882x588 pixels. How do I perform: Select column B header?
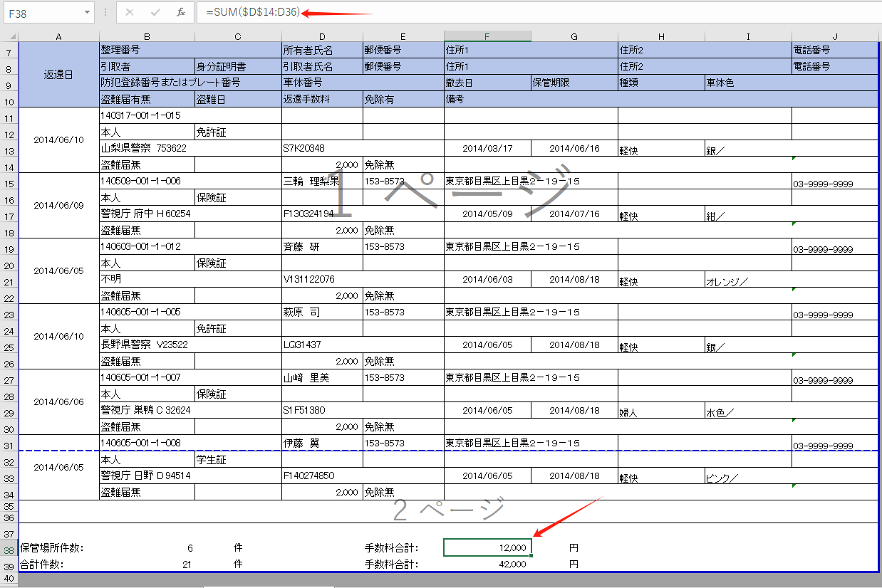point(147,36)
